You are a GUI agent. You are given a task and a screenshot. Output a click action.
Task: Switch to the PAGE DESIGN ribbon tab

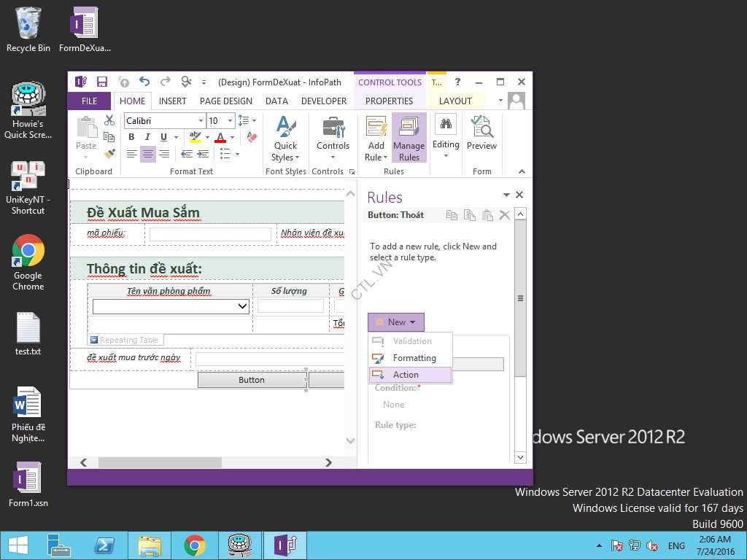click(x=225, y=101)
